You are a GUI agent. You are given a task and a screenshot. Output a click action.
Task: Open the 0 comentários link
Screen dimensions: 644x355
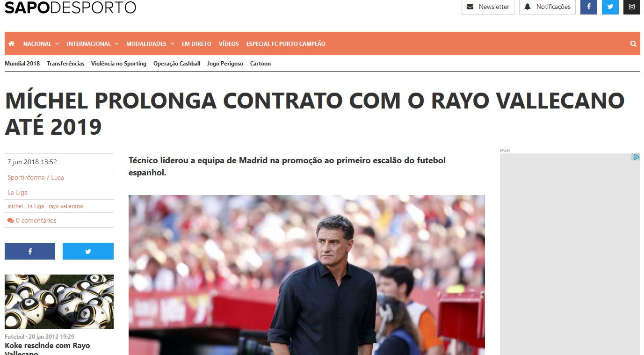point(32,220)
